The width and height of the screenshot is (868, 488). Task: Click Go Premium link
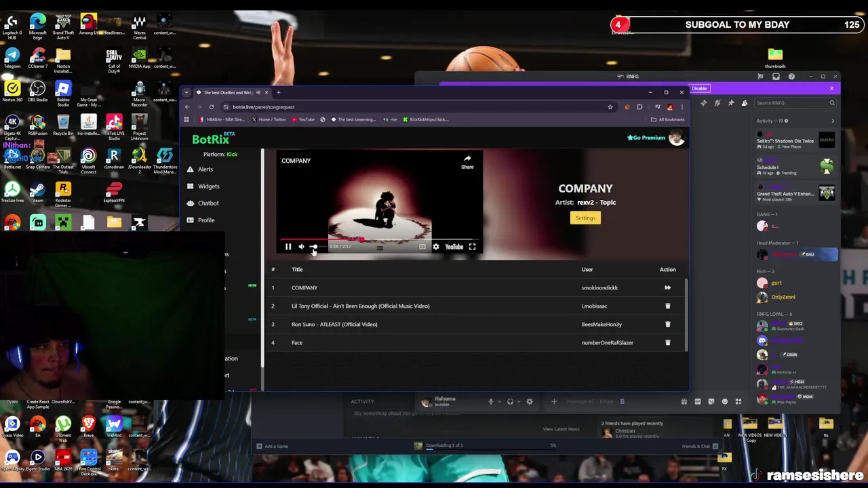tap(646, 138)
